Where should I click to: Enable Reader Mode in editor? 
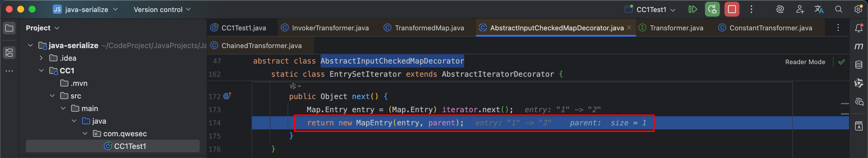coord(805,62)
